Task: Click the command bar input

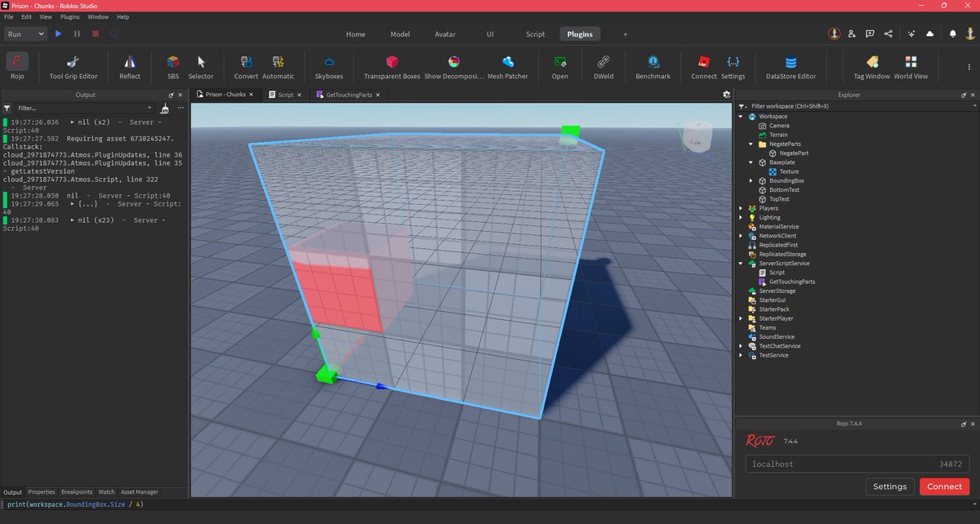Action: [490, 505]
